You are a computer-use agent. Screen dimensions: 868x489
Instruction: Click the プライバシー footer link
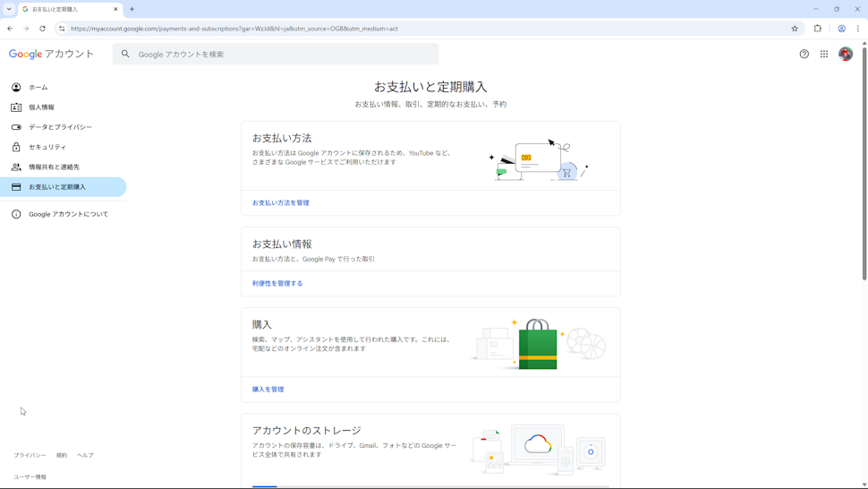tap(30, 455)
